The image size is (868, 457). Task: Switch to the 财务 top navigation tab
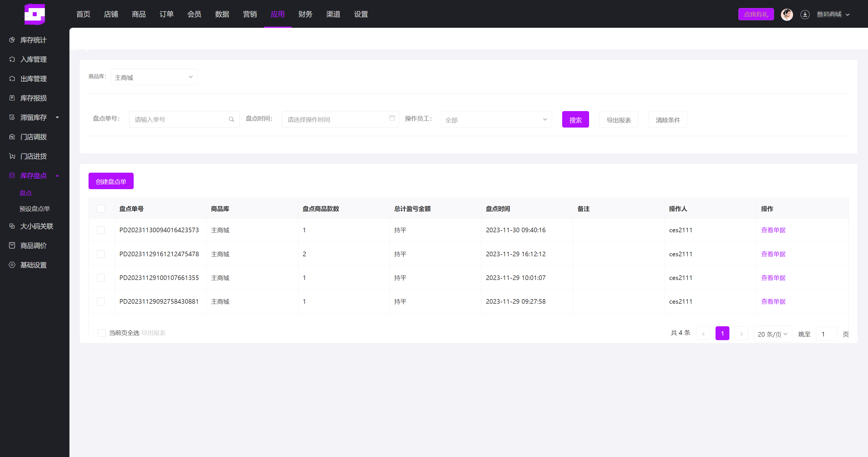click(305, 14)
